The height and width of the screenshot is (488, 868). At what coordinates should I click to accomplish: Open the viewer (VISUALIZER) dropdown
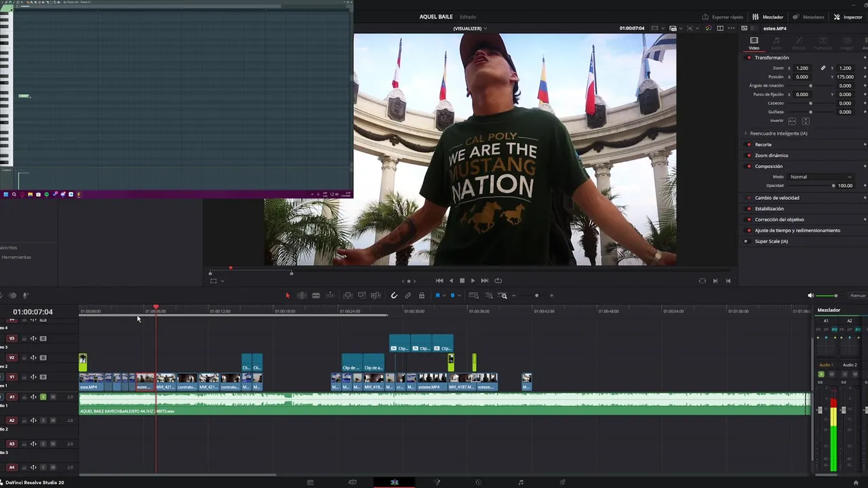(470, 28)
